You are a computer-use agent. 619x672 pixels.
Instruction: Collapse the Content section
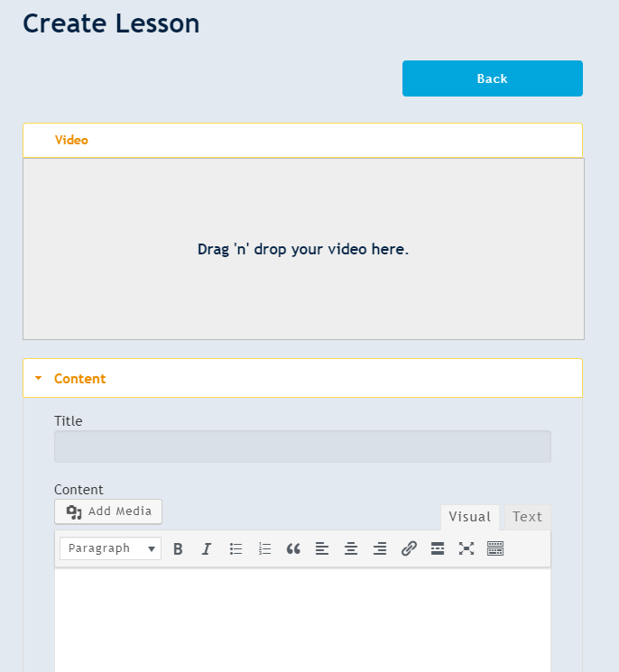pos(79,379)
